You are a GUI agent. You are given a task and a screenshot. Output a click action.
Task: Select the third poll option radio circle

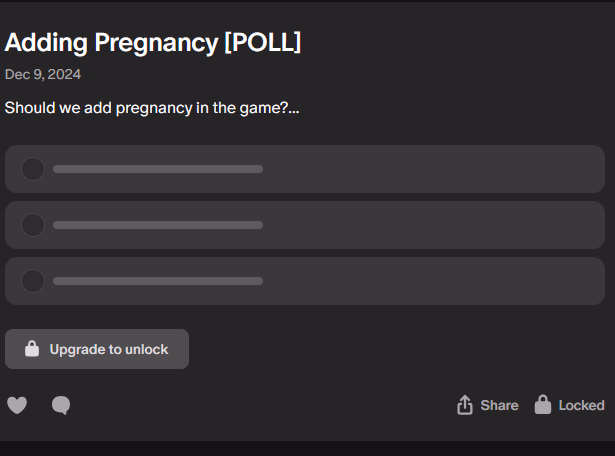click(x=33, y=281)
